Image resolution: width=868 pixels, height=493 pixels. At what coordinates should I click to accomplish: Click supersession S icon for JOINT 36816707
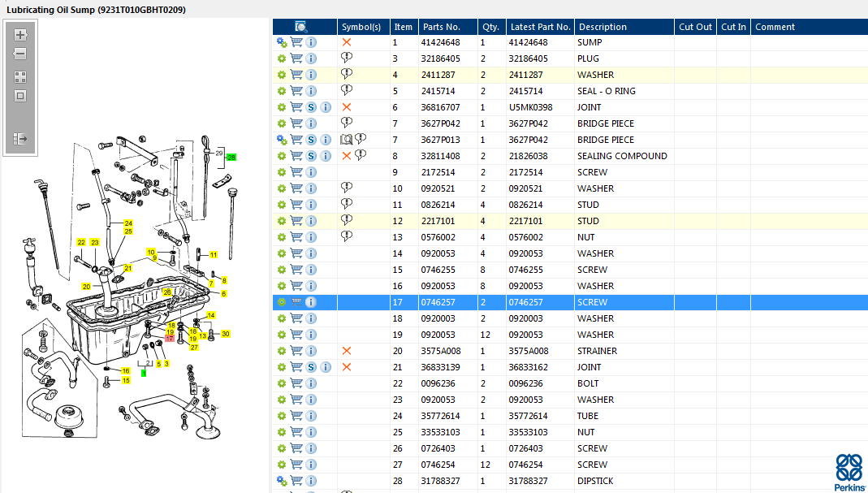pos(311,107)
